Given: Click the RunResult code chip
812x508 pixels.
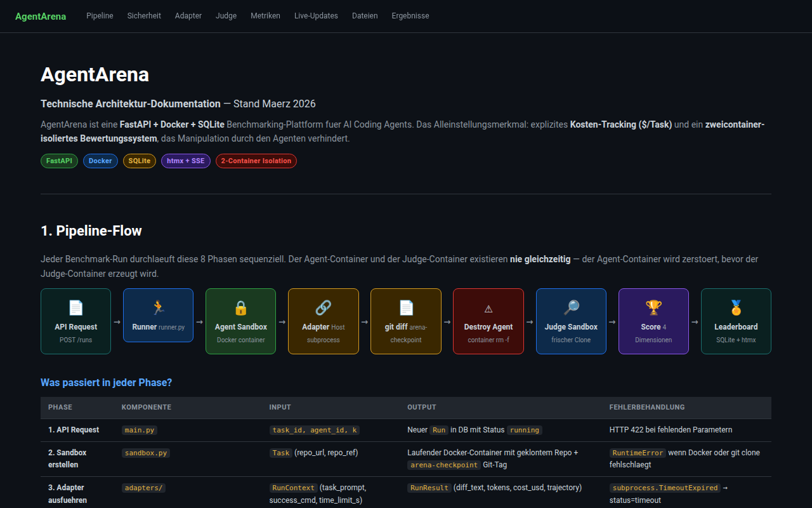Looking at the screenshot, I should [x=429, y=488].
